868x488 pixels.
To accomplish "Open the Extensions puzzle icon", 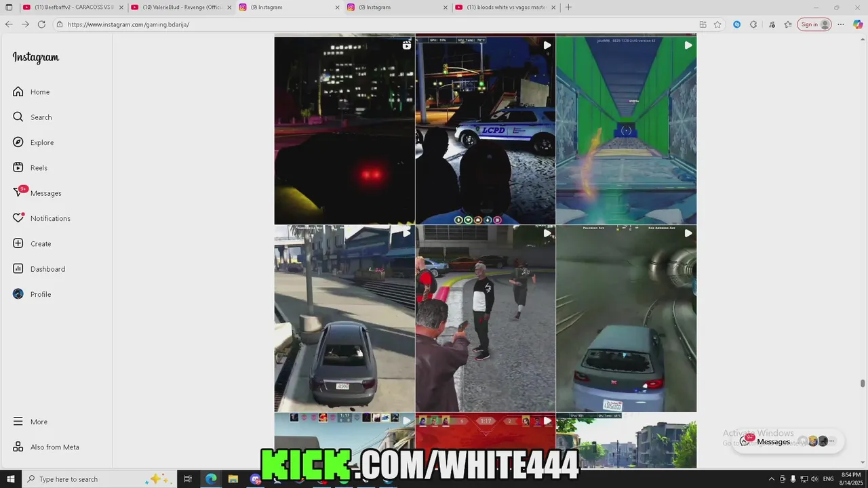I will click(753, 24).
